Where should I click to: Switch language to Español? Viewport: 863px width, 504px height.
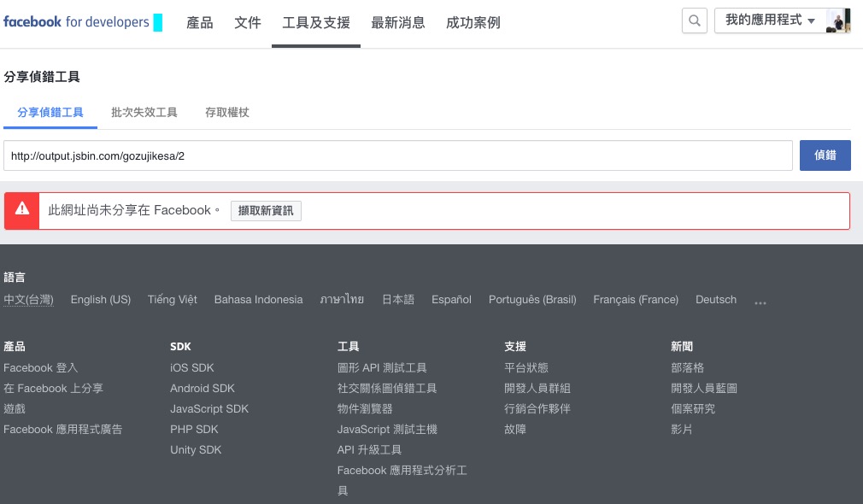coord(451,299)
